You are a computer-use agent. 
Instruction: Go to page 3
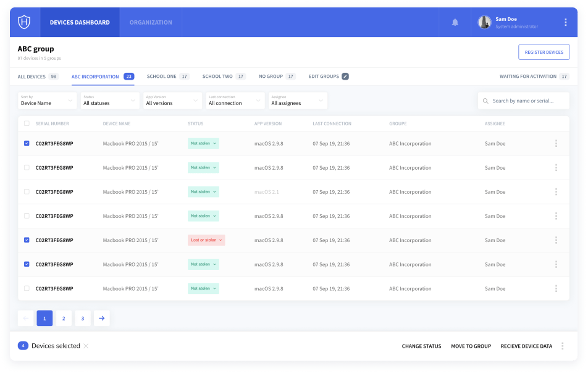(x=83, y=318)
